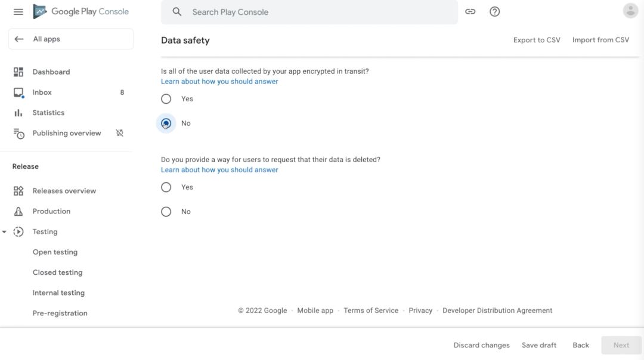
Task: Select Yes for data deletion requests
Action: pyautogui.click(x=166, y=187)
